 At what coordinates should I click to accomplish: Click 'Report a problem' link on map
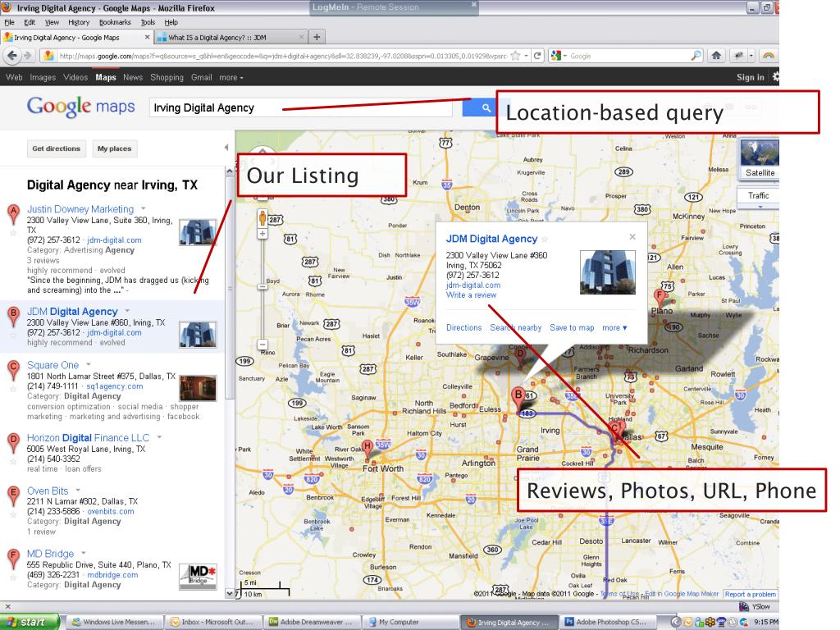750,594
